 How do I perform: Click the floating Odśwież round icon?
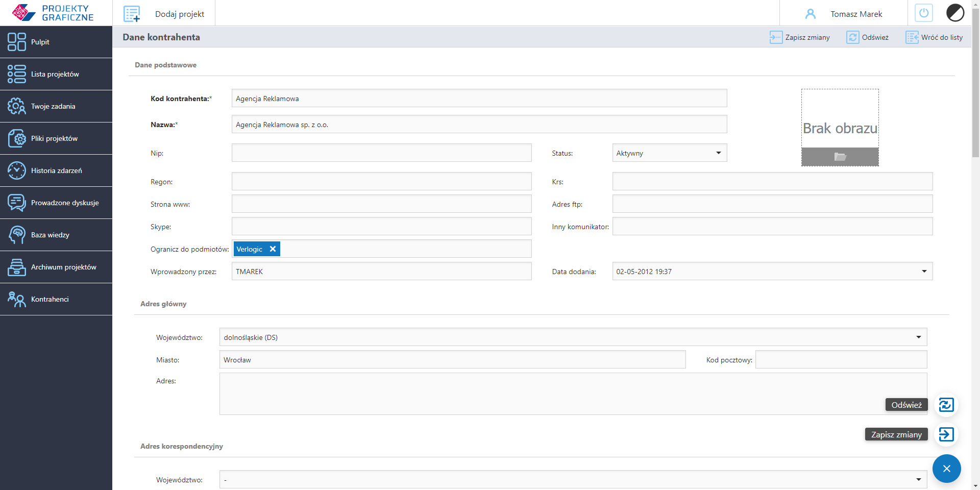pos(946,405)
